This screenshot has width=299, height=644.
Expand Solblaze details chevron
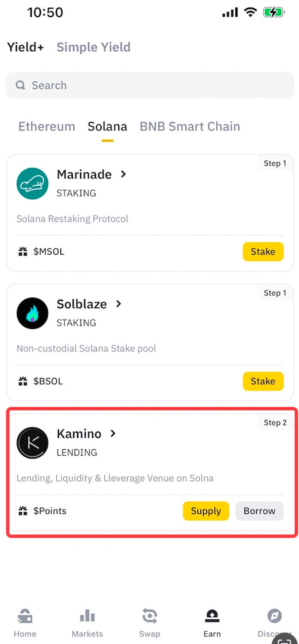pyautogui.click(x=119, y=304)
